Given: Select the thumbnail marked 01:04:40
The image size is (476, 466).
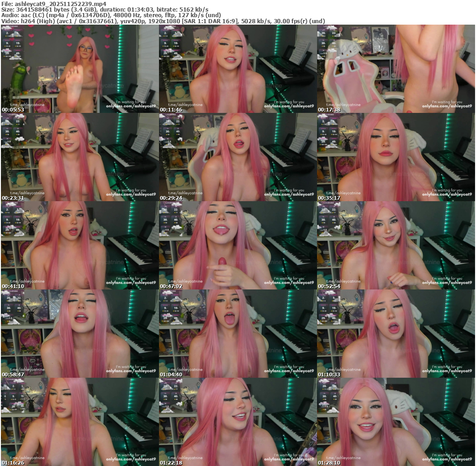Looking at the screenshot, I should pos(238,334).
